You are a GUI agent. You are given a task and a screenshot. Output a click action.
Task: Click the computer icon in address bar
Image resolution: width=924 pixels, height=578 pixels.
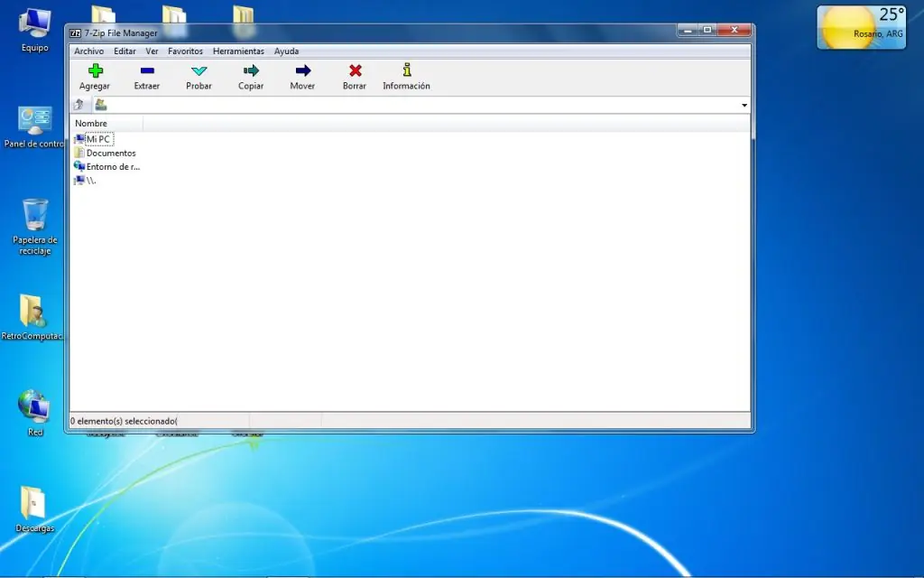pos(101,105)
